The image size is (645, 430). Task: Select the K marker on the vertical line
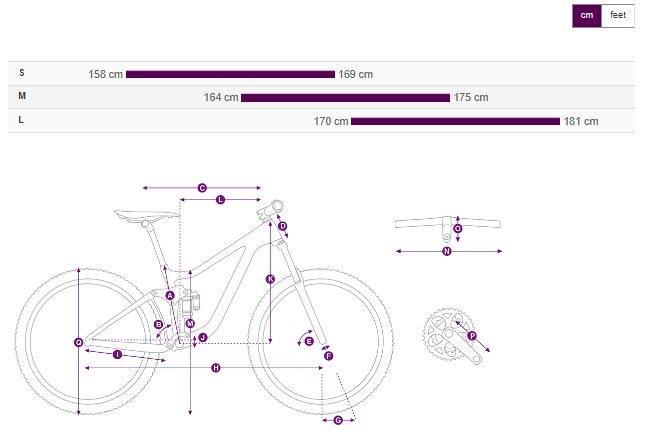click(x=270, y=279)
